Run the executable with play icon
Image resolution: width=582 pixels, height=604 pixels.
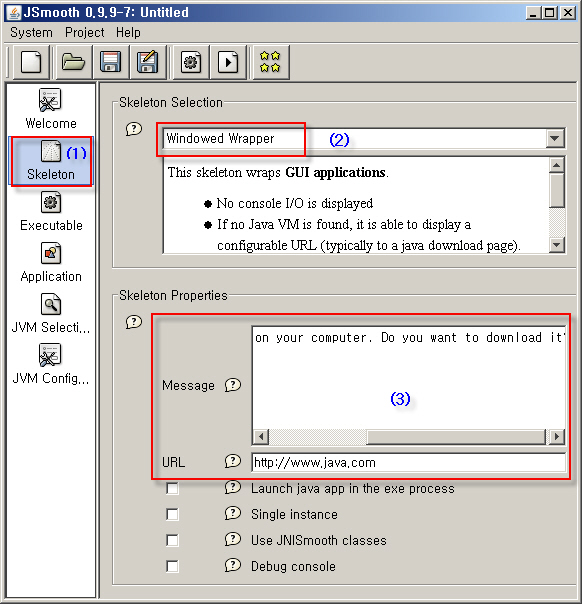coord(228,62)
